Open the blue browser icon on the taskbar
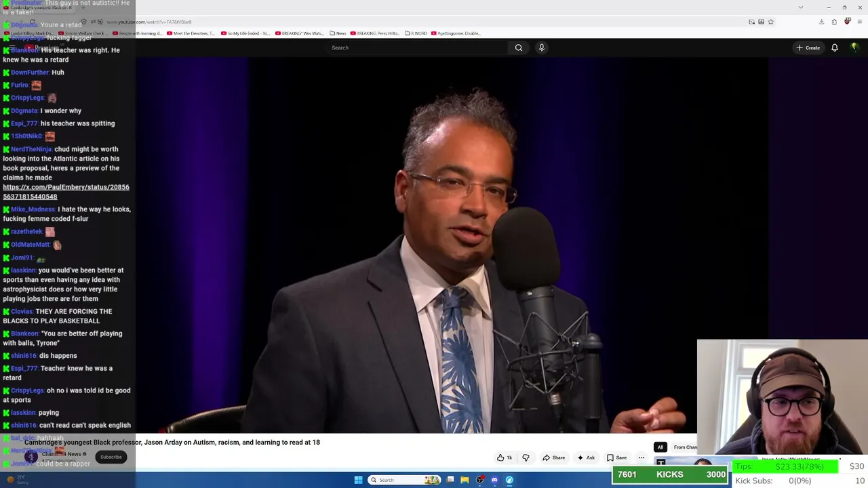 [509, 480]
